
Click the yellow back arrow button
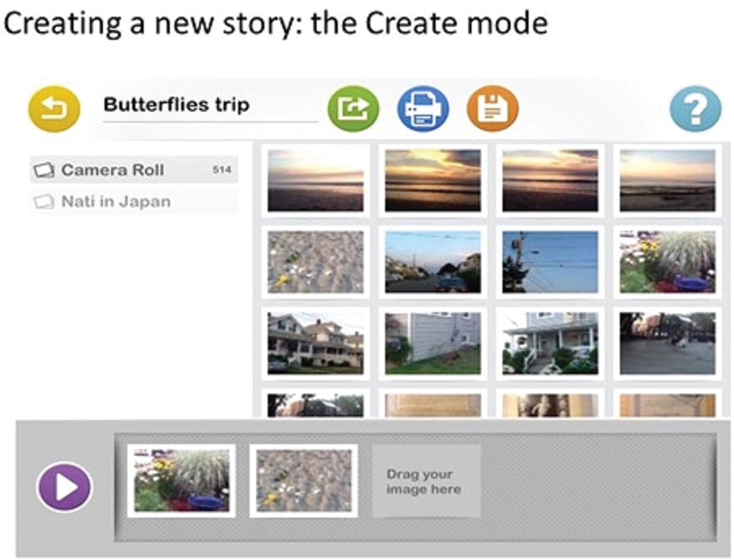coord(54,109)
